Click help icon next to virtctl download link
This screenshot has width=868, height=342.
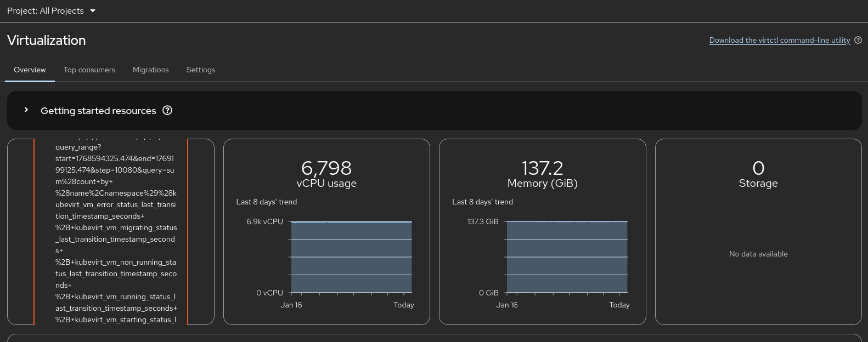click(858, 40)
